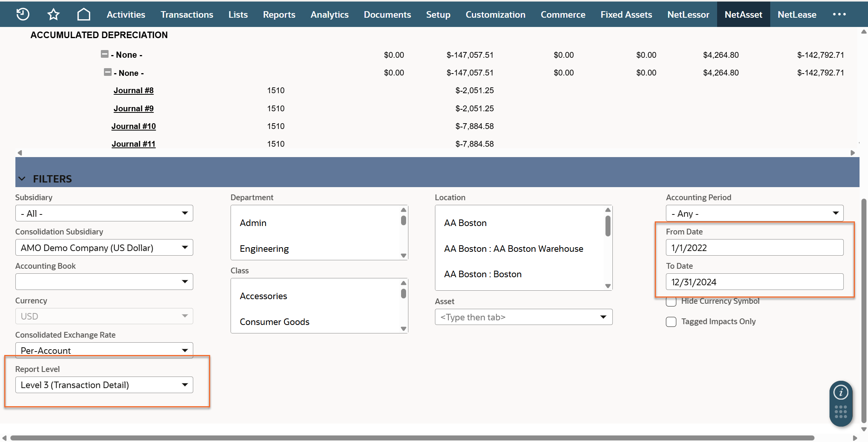Click the Shortcuts star icon
This screenshot has height=442, width=868.
tap(53, 14)
